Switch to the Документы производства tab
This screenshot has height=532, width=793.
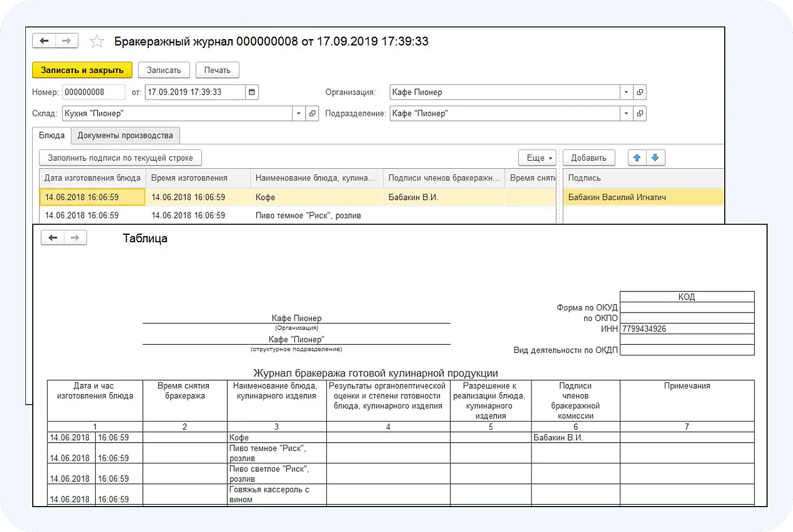pyautogui.click(x=125, y=135)
